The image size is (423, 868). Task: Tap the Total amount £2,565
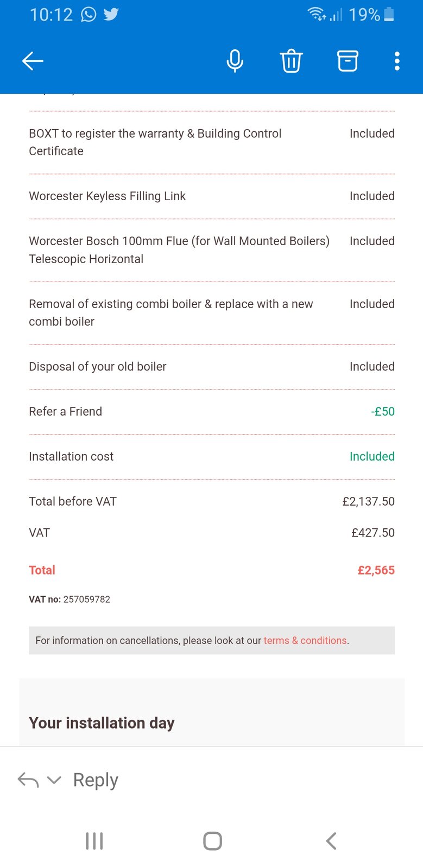coord(376,570)
